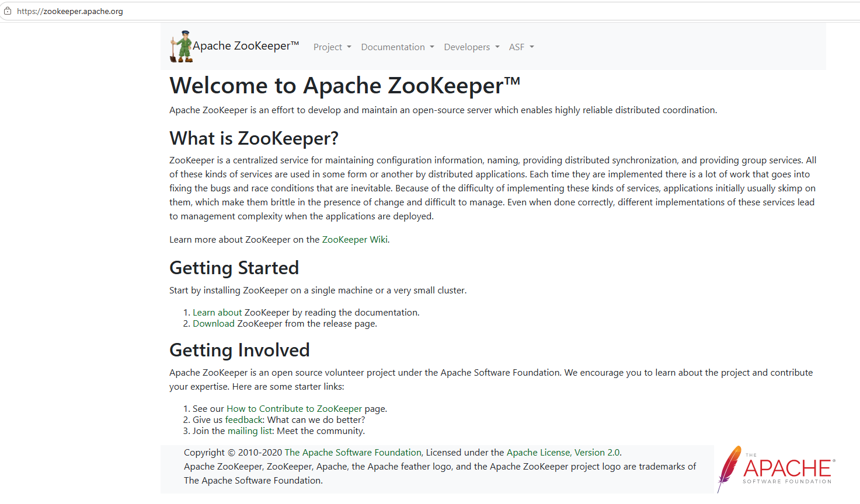
Task: Click 'Start by installing ZooKeeper' sentence
Action: pyautogui.click(x=318, y=290)
